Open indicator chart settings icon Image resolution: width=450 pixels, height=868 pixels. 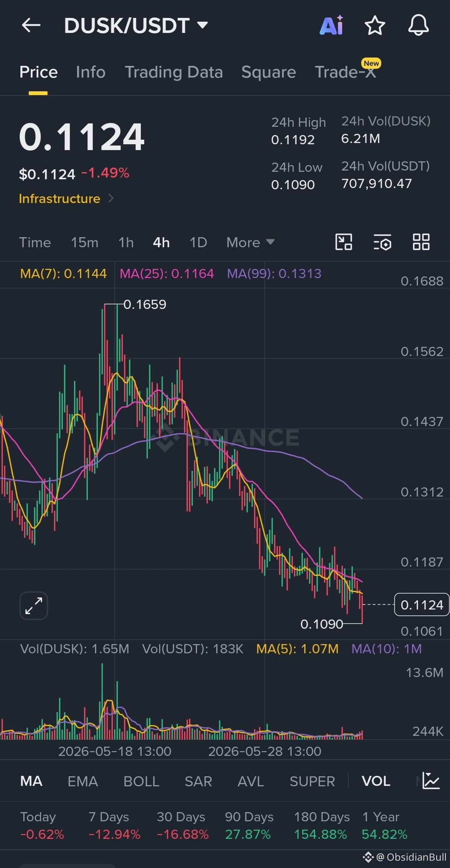[x=431, y=780]
